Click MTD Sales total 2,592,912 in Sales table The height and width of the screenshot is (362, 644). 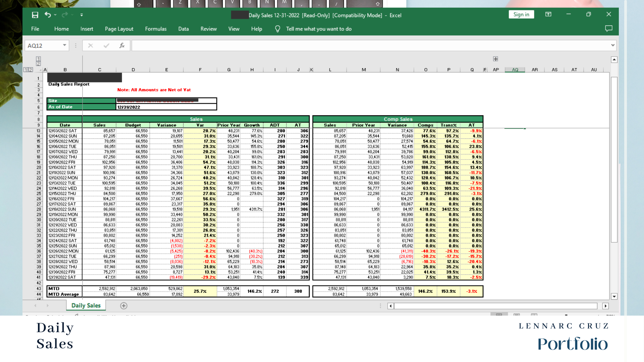click(99, 289)
